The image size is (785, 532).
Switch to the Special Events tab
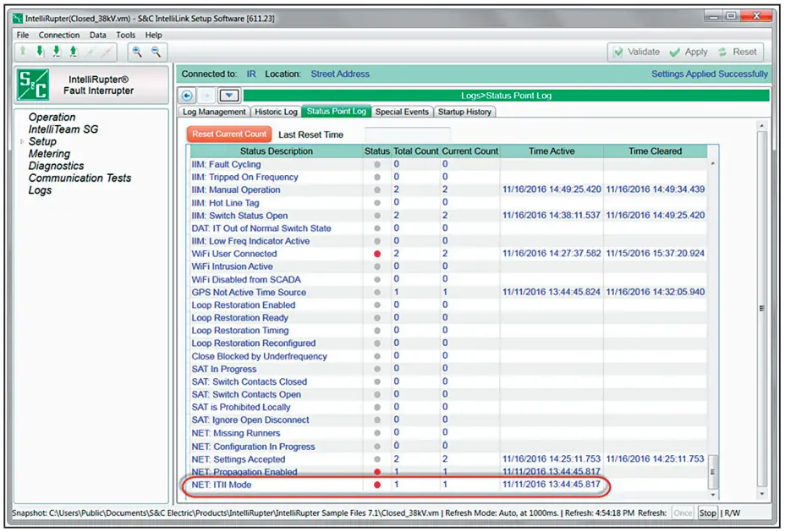(x=402, y=112)
